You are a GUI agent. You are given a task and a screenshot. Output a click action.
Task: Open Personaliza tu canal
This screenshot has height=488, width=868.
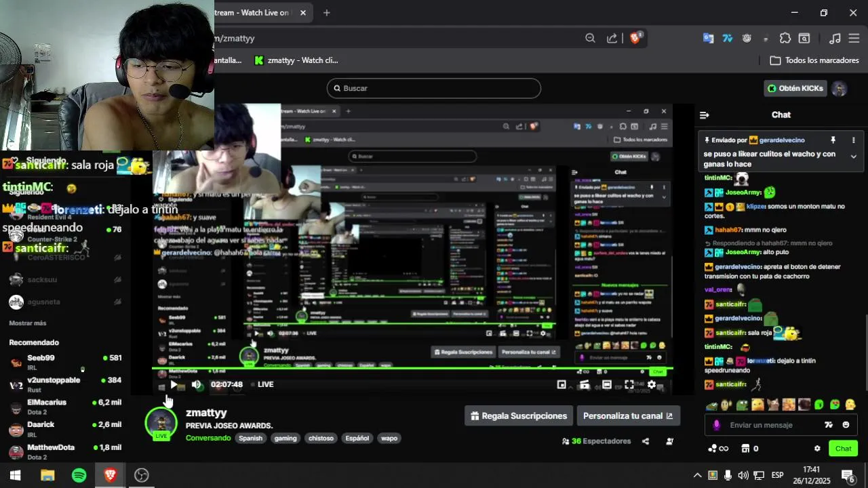[x=628, y=416]
